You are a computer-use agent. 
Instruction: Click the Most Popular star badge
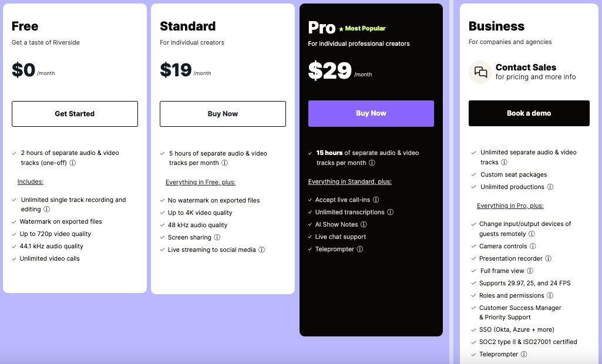(362, 28)
